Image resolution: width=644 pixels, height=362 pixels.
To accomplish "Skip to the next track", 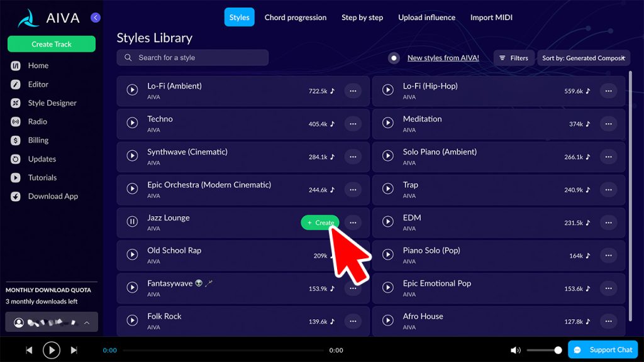I will pyautogui.click(x=74, y=350).
